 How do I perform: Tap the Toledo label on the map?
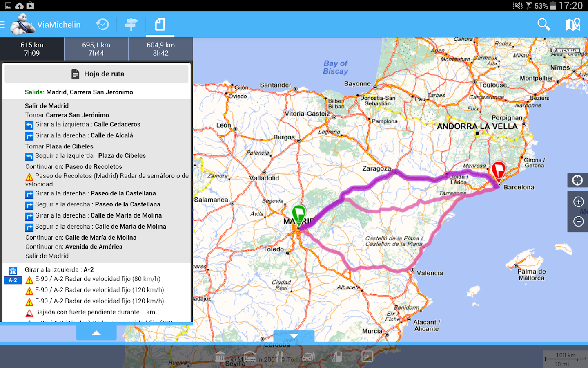tap(274, 249)
